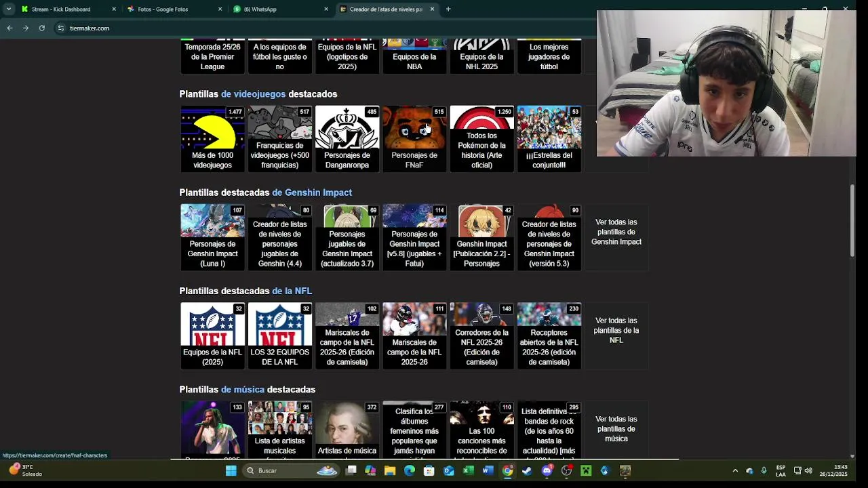Open Steam from the taskbar
Viewport: 868px width, 488px height.
click(527, 470)
